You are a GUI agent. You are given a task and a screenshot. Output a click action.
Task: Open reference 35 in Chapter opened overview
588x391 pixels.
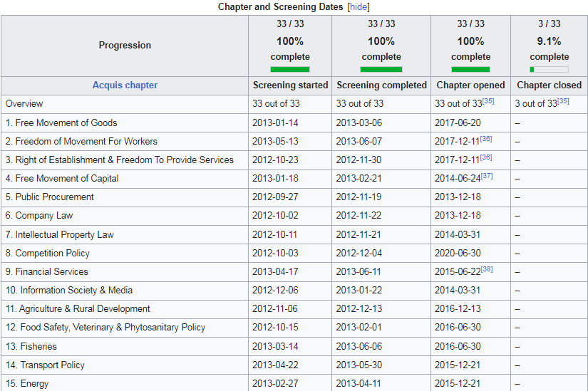click(x=488, y=101)
